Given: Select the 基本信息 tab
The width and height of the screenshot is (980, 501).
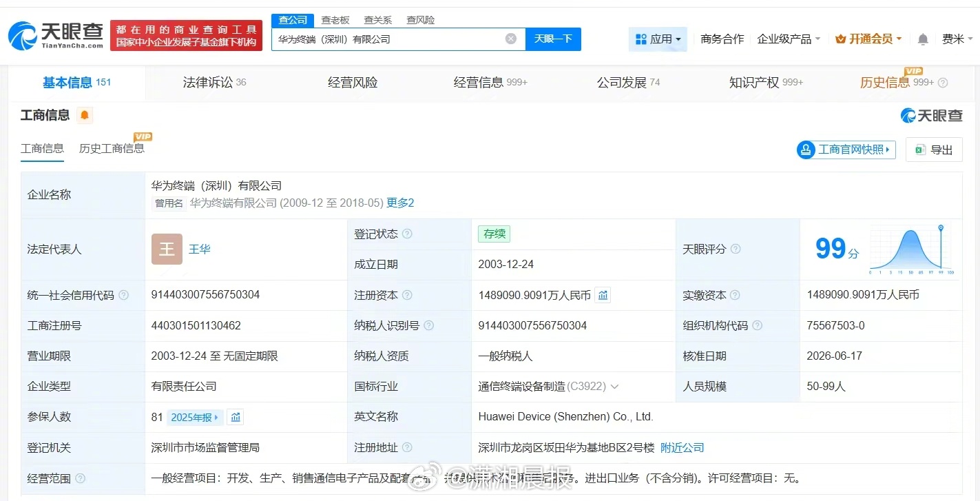Looking at the screenshot, I should [76, 83].
